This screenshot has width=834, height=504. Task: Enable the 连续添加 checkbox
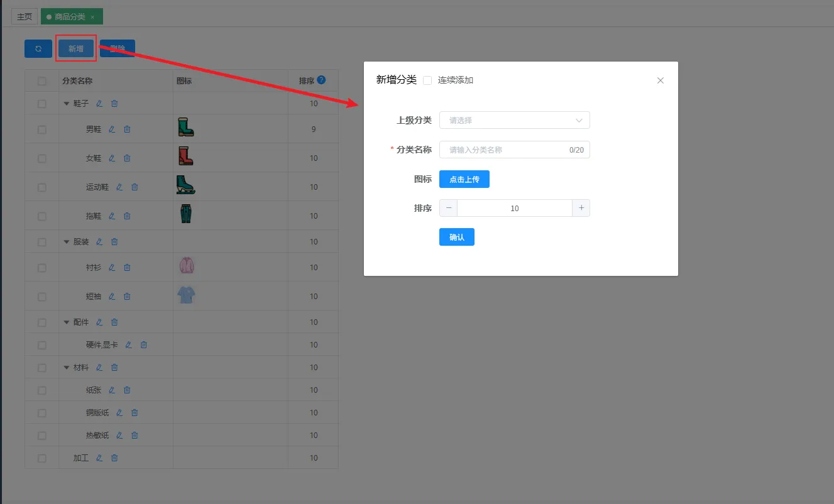click(x=427, y=80)
